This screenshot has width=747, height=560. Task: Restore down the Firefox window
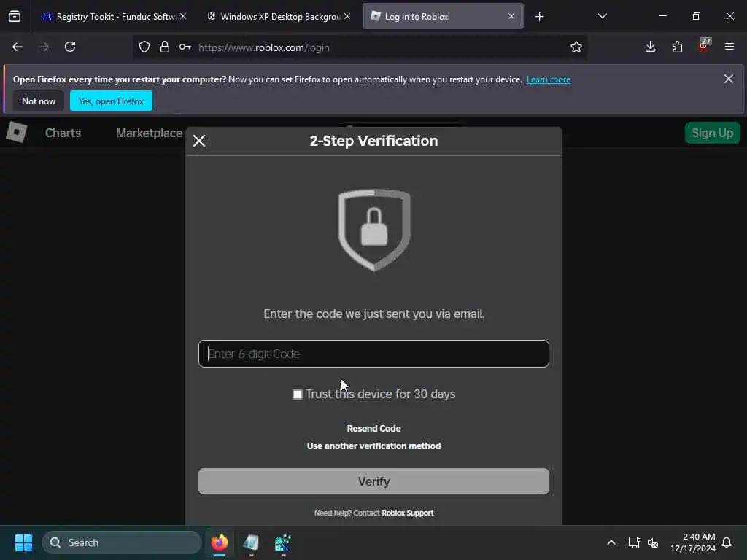697,16
